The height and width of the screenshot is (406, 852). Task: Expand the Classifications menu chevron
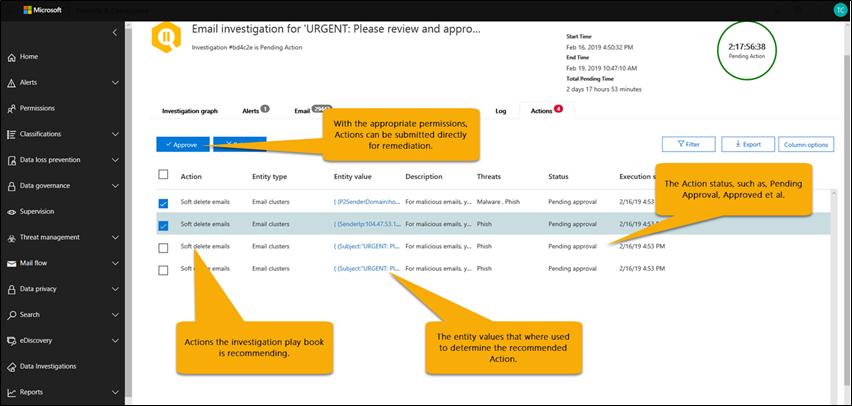[x=116, y=134]
